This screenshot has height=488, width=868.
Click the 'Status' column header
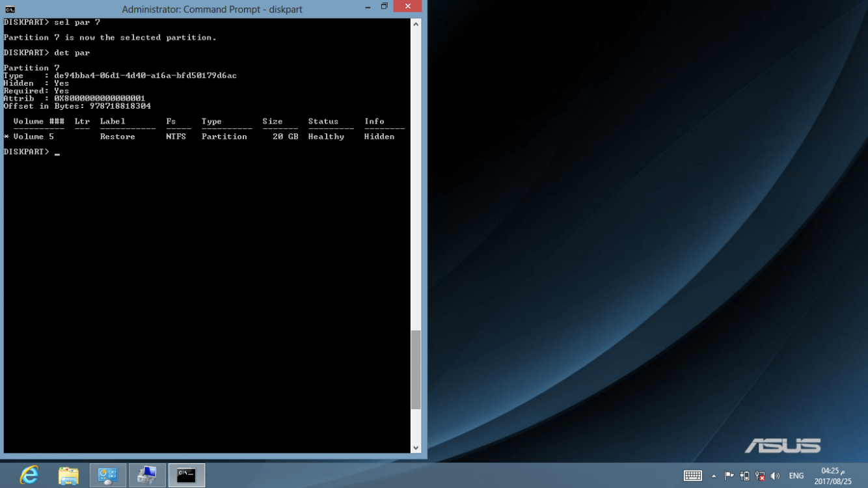323,122
